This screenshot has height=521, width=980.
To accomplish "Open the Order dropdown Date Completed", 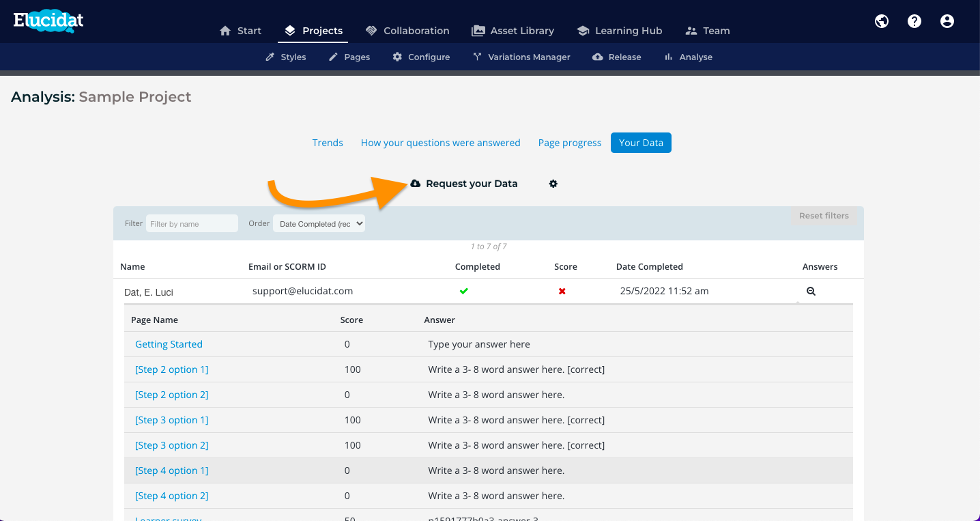I will pyautogui.click(x=319, y=223).
